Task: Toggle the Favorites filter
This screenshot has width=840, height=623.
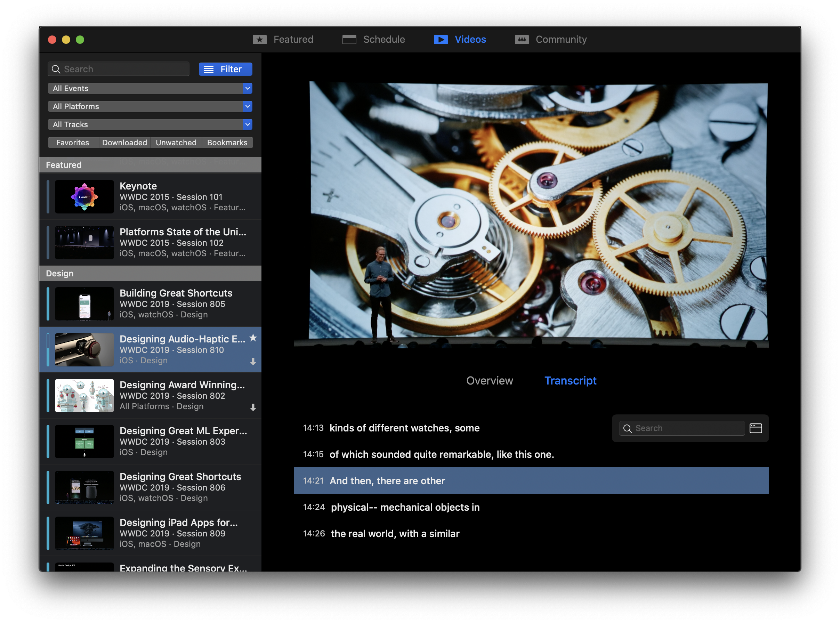Action: 73,143
